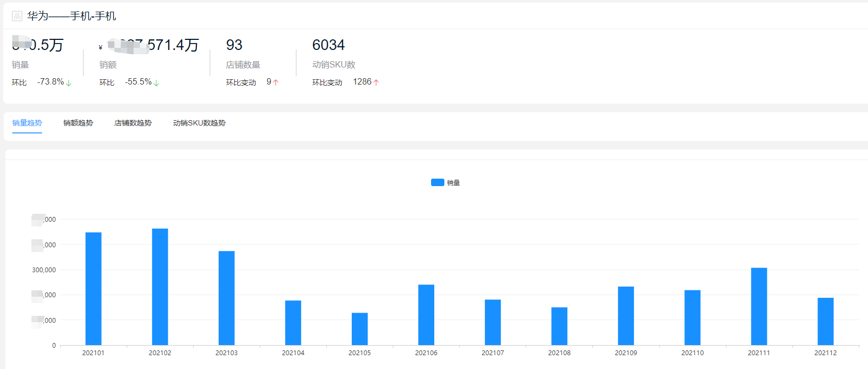
Task: Click the brand category icon beside 华为 title
Action: 17,16
